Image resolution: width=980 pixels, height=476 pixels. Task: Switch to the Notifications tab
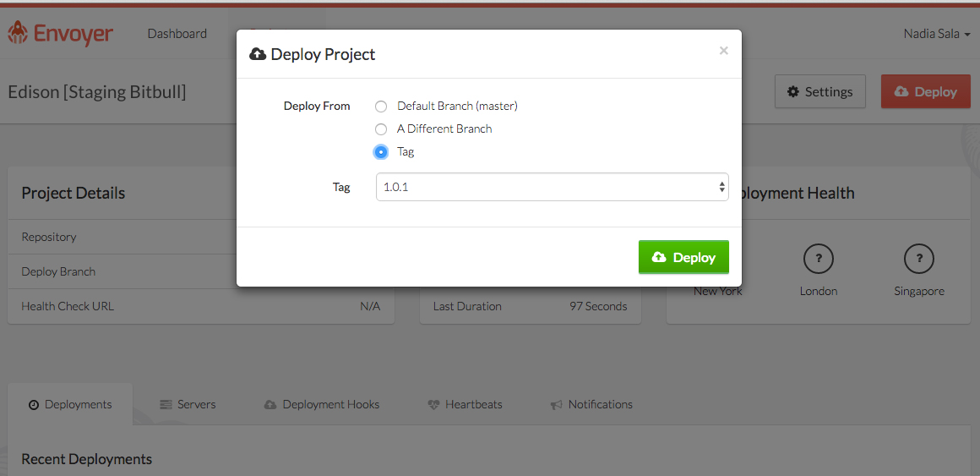591,405
